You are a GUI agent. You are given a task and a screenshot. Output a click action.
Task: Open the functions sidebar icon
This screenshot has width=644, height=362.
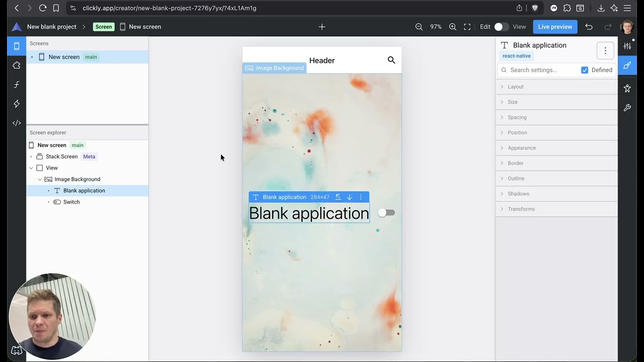(x=17, y=84)
